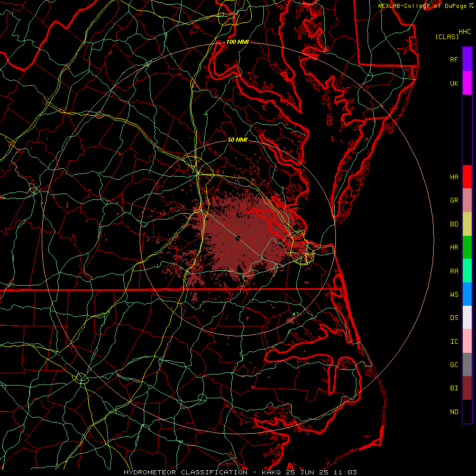Image resolution: width=476 pixels, height=476 pixels.
Task: Click the small green RA echo pixels
Action: 295,313
